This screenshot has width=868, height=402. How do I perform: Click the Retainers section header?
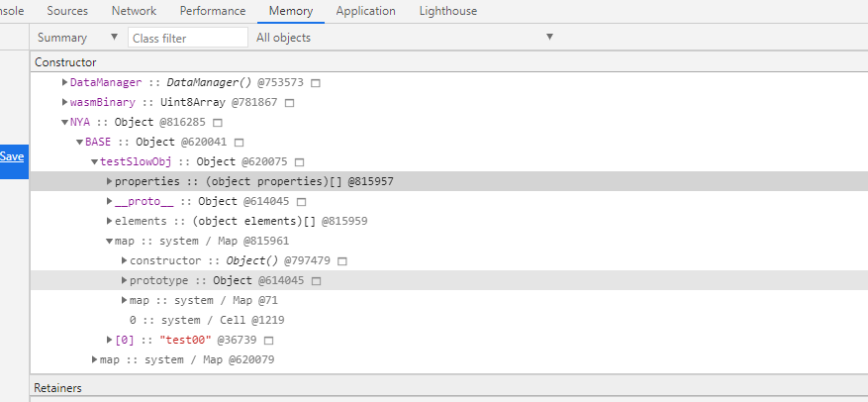pyautogui.click(x=57, y=387)
